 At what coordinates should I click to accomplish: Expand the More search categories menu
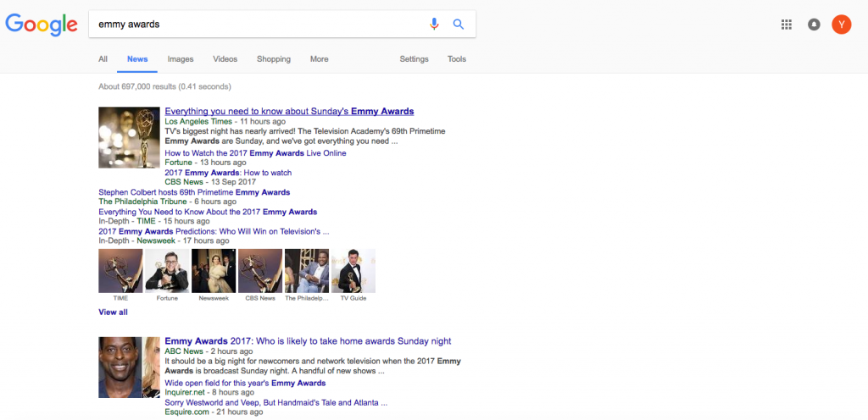319,59
